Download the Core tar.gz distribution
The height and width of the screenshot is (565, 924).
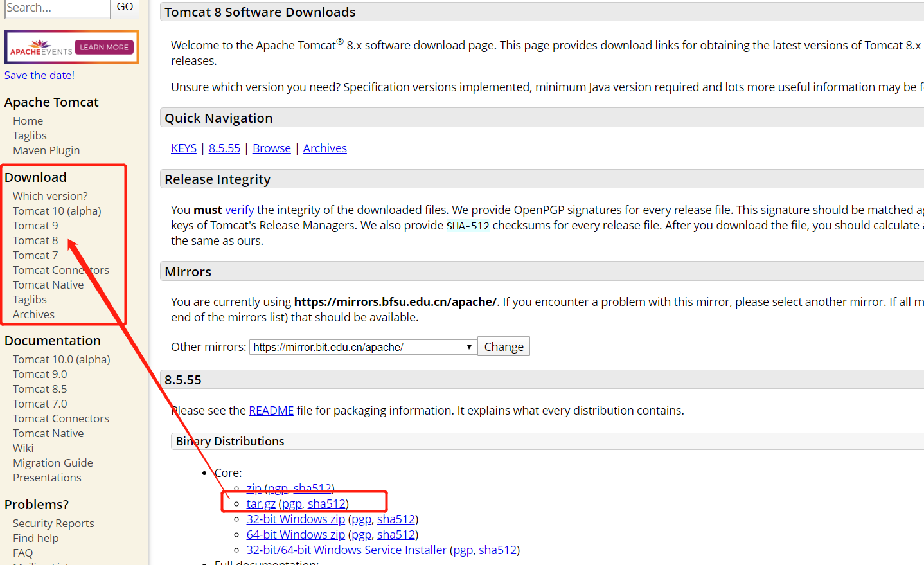(x=261, y=504)
